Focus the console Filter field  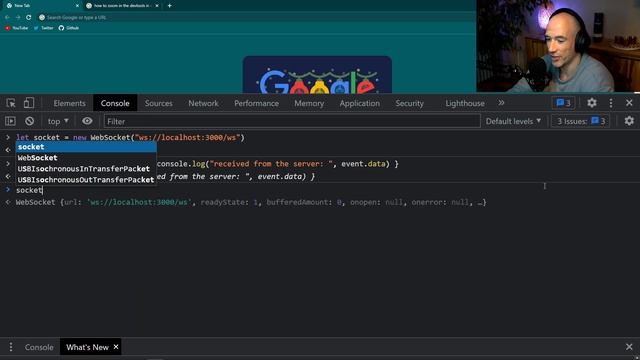click(292, 121)
